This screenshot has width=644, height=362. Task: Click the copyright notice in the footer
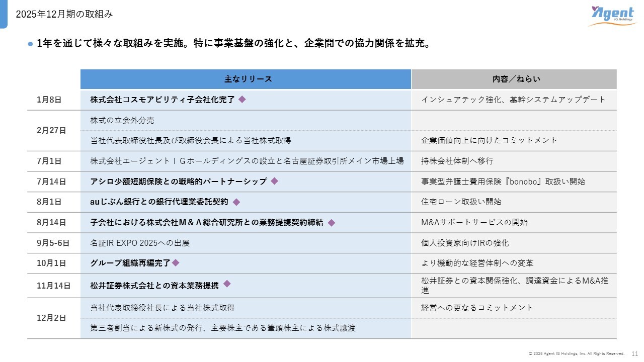[x=576, y=353]
